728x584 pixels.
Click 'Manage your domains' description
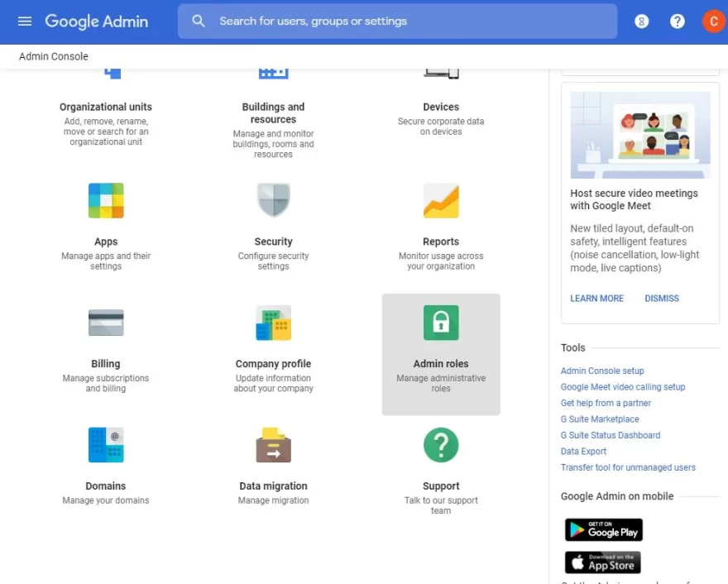[x=106, y=500]
